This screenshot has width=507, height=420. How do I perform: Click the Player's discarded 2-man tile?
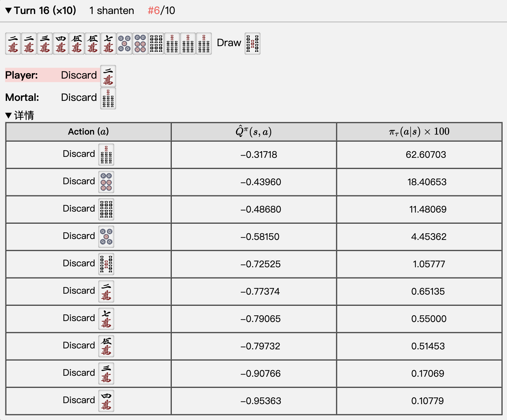[x=108, y=76]
